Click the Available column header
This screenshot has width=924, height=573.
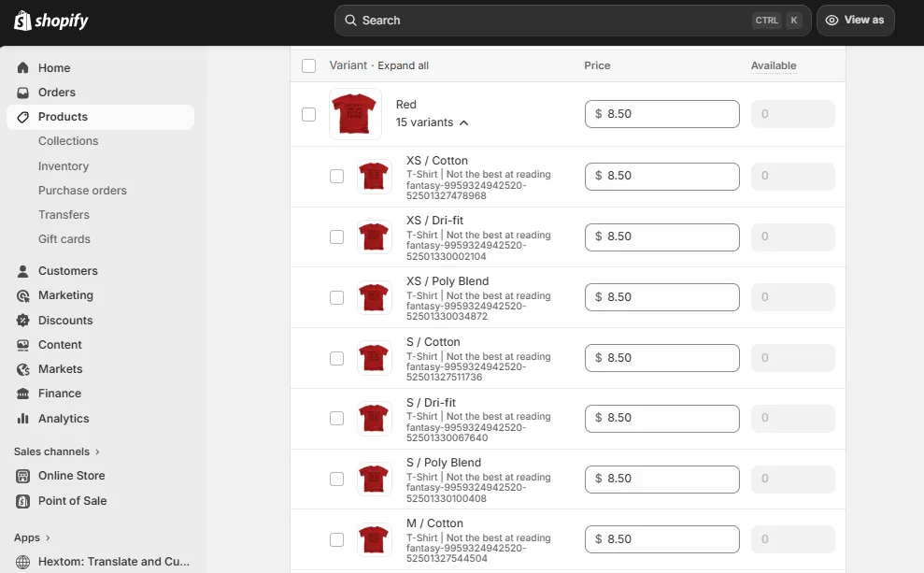click(774, 65)
